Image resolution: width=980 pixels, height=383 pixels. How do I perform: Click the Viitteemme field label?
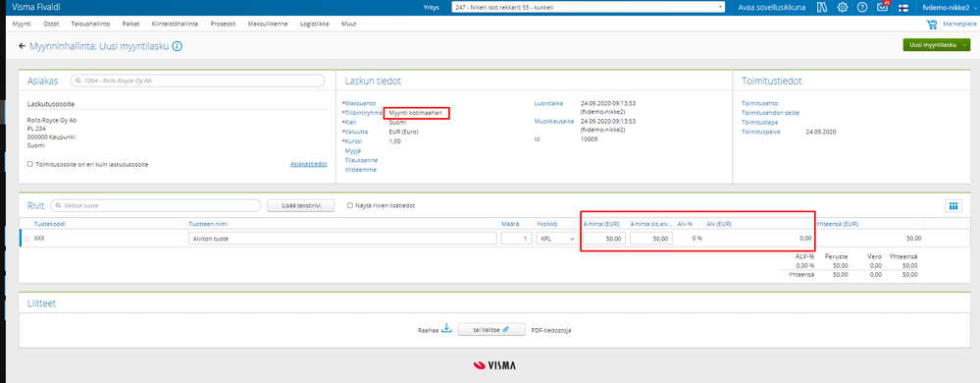tap(361, 170)
